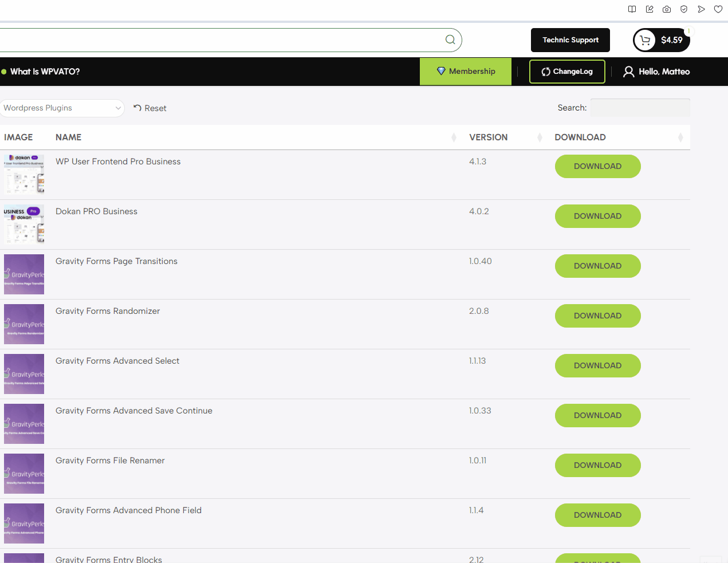Click version value 4.1.3
Image resolution: width=728 pixels, height=563 pixels.
click(x=478, y=162)
